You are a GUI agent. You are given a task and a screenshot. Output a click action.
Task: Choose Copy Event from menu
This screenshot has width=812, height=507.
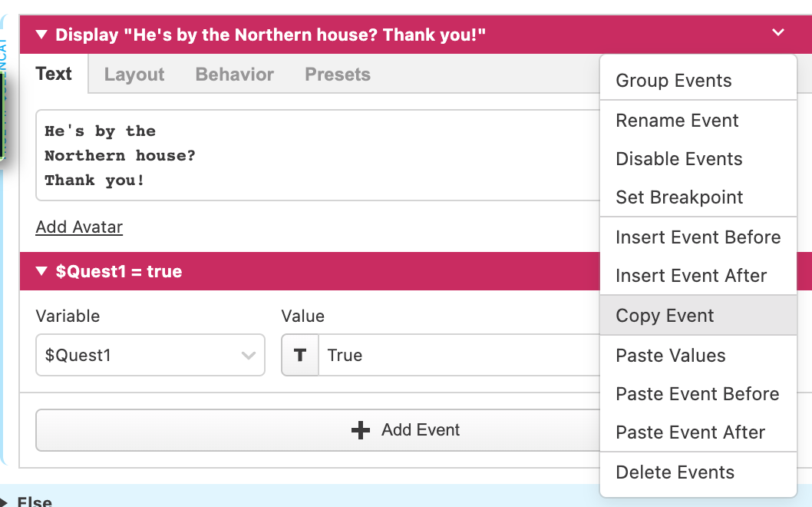point(665,316)
